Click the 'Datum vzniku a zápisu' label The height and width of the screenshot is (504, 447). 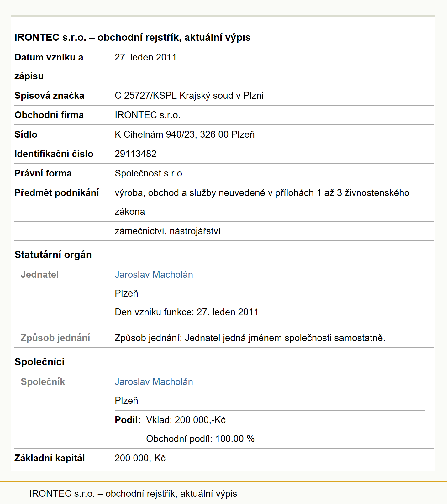tap(49, 67)
